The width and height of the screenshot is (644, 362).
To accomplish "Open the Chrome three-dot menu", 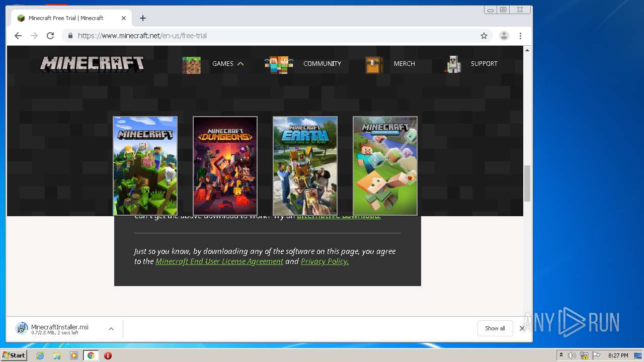I will pyautogui.click(x=520, y=36).
